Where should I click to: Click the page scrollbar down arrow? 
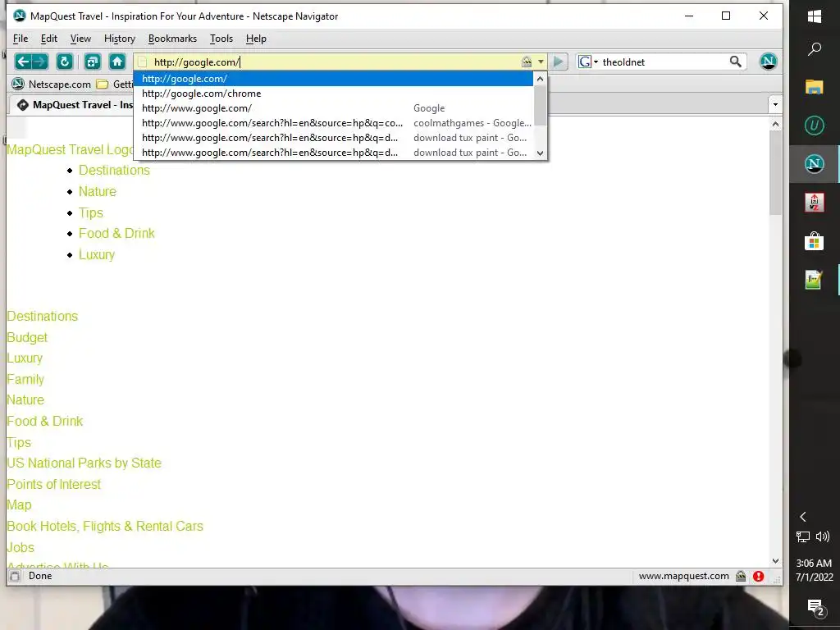(775, 561)
